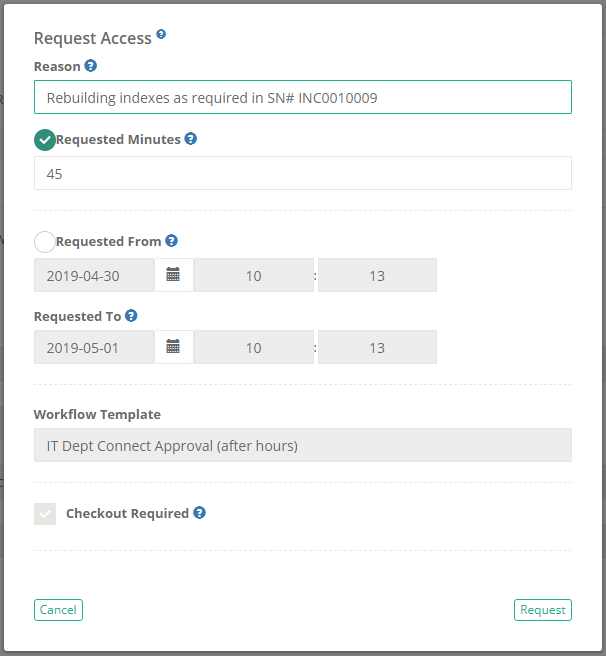Click help icon beside Requested Minutes
606x656 pixels.
pyautogui.click(x=191, y=139)
